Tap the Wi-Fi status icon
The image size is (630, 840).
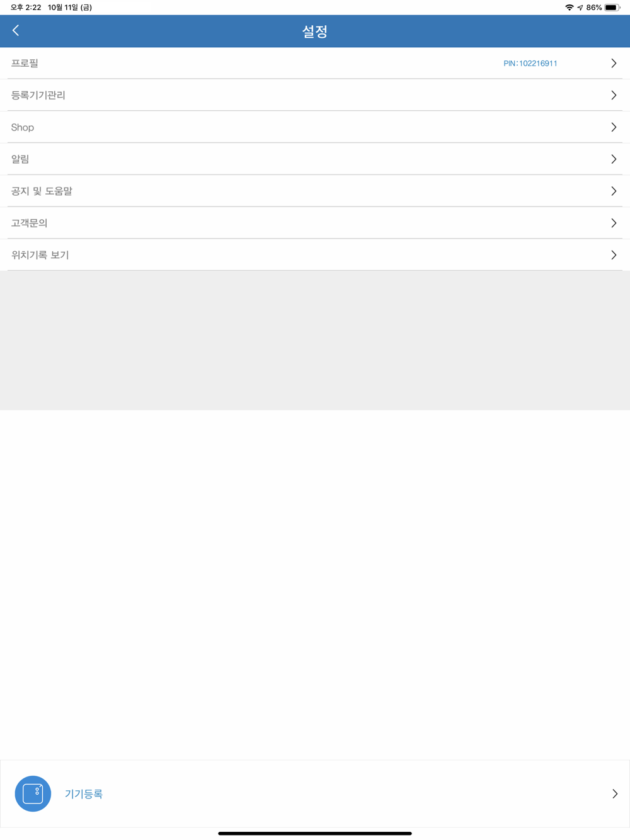(570, 8)
